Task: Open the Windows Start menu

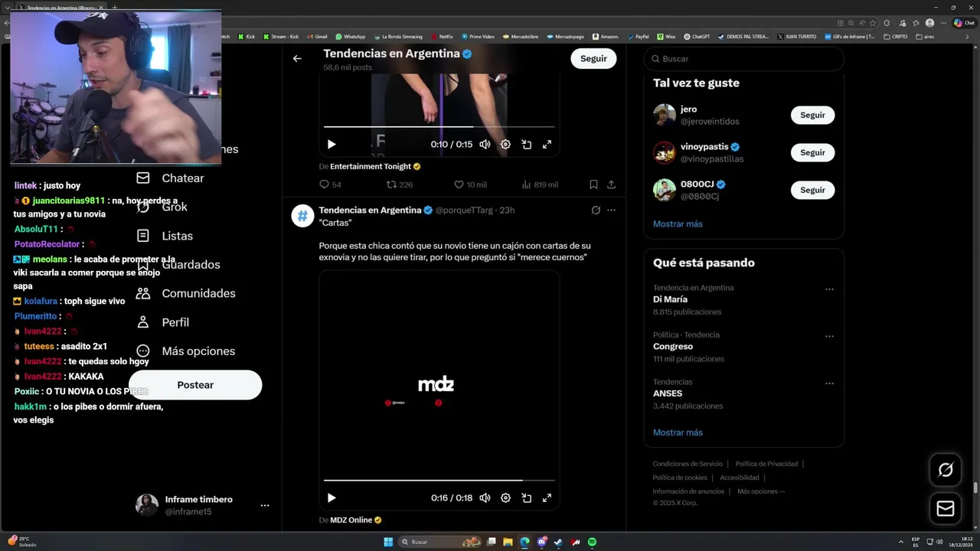Action: pos(388,542)
